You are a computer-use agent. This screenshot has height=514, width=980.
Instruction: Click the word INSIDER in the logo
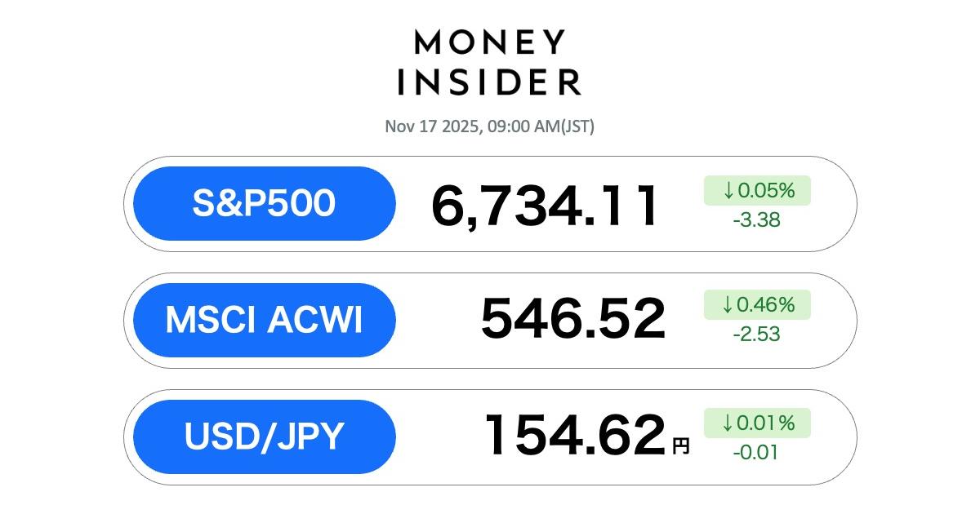[x=489, y=82]
